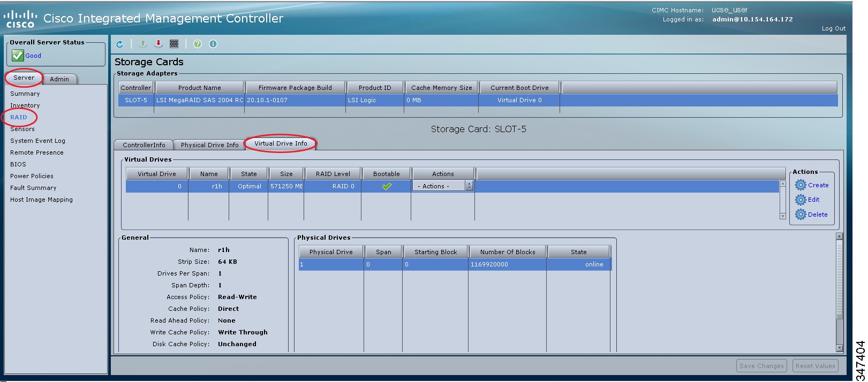The height and width of the screenshot is (382, 868).
Task: Click the Current Boot Drive column header
Action: click(x=519, y=88)
